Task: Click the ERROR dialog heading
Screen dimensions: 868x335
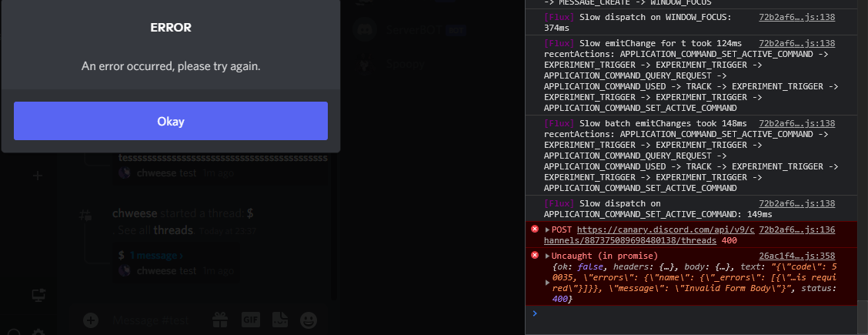Action: (171, 28)
